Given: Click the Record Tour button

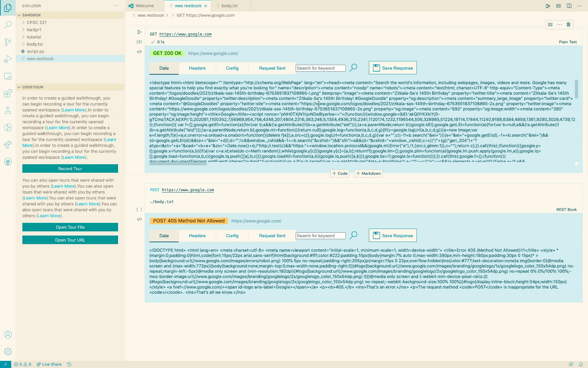Looking at the screenshot, I should click(70, 168).
